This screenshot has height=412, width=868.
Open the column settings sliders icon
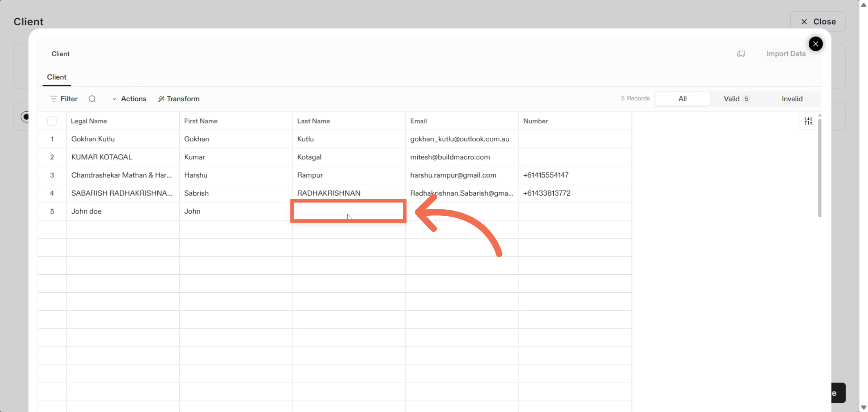[x=808, y=121]
